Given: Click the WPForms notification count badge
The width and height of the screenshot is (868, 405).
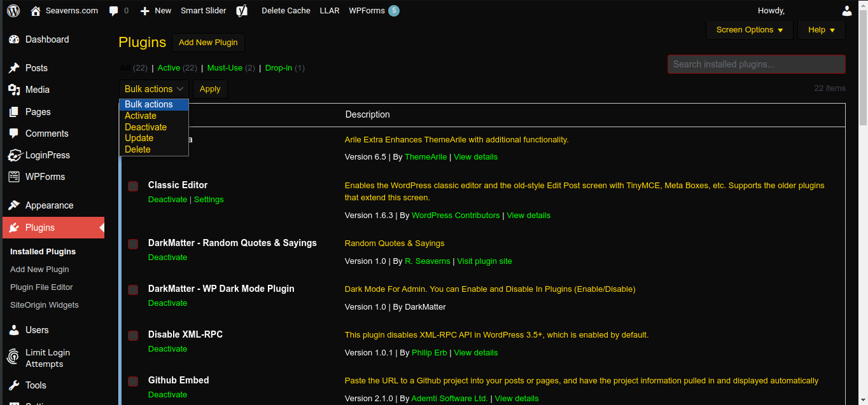Looking at the screenshot, I should (x=394, y=11).
